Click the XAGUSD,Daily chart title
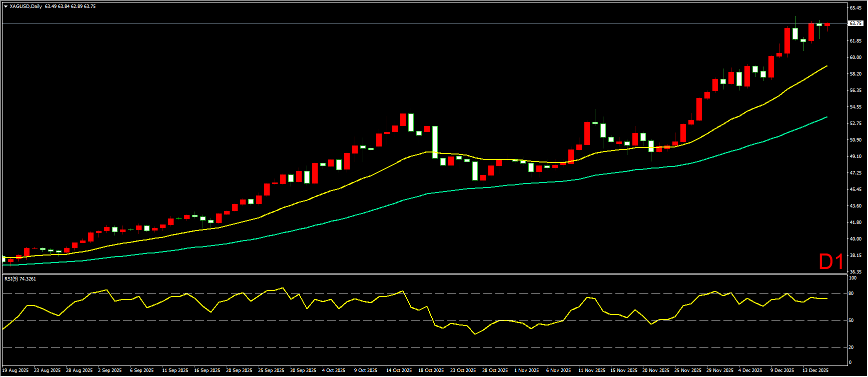 (26, 6)
